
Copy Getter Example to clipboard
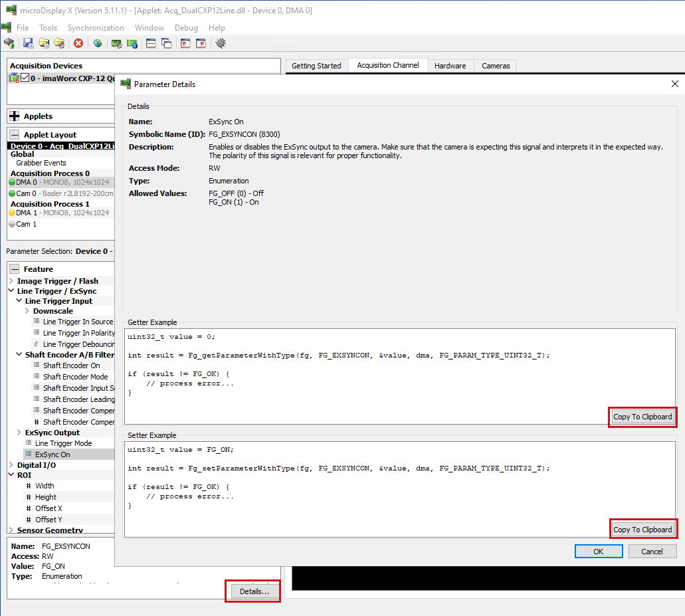[x=642, y=417]
